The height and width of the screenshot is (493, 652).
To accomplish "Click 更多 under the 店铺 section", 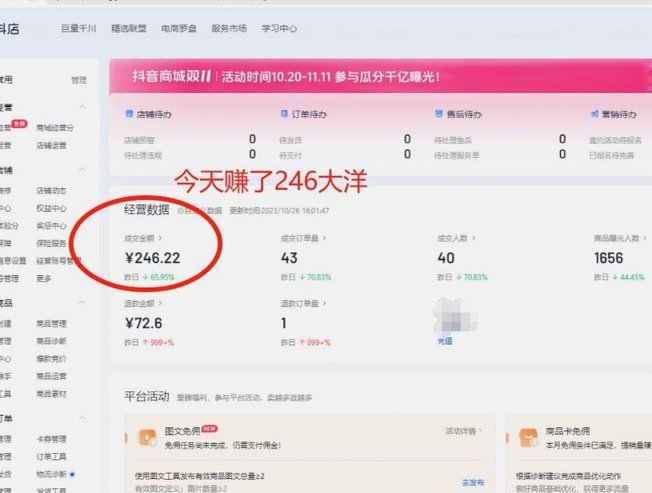I will coord(44,279).
